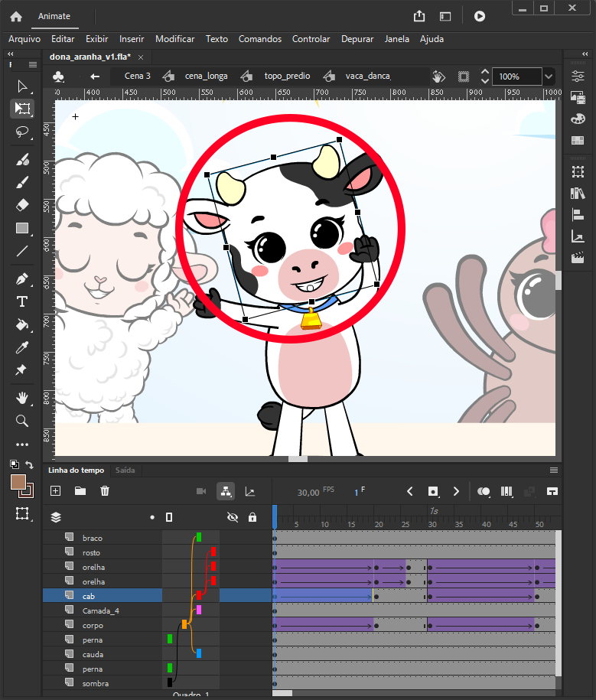The height and width of the screenshot is (700, 596).
Task: Select the Free Transform tool
Action: [22, 109]
